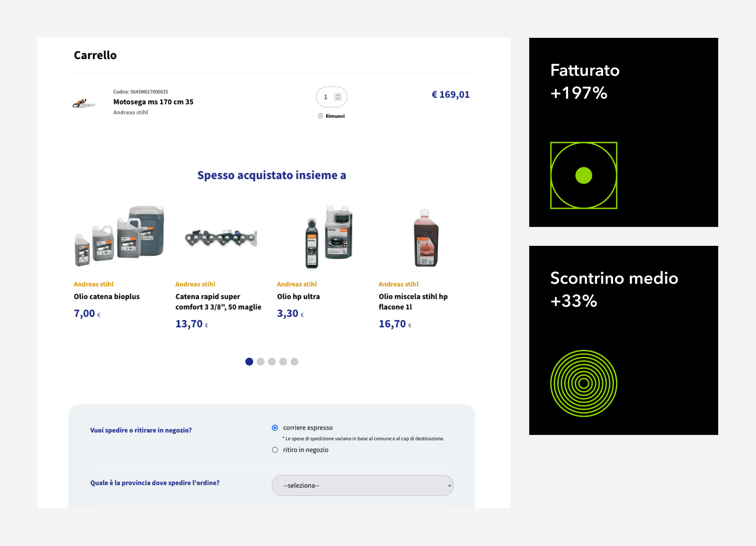Select the ritiro in negozio radio option
Viewport: 756px width, 546px height.
275,450
